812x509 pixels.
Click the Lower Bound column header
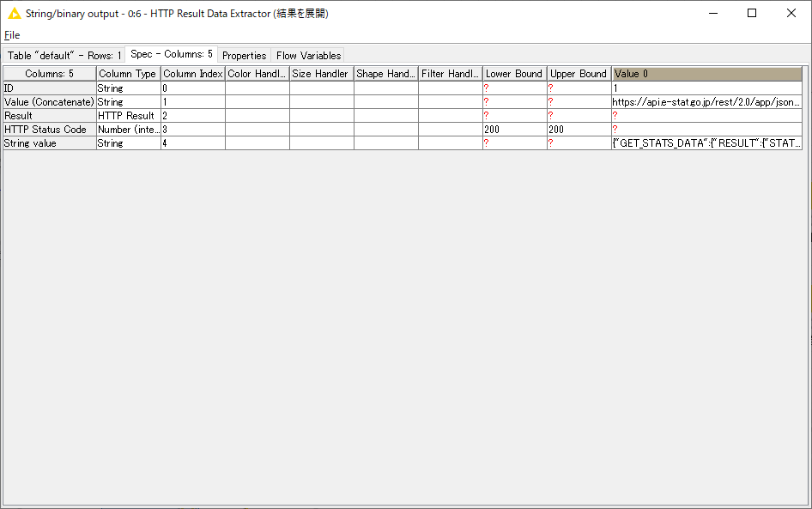tap(514, 74)
